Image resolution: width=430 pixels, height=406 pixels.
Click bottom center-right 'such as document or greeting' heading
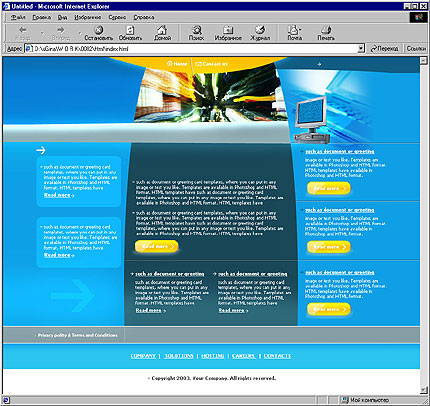(253, 274)
